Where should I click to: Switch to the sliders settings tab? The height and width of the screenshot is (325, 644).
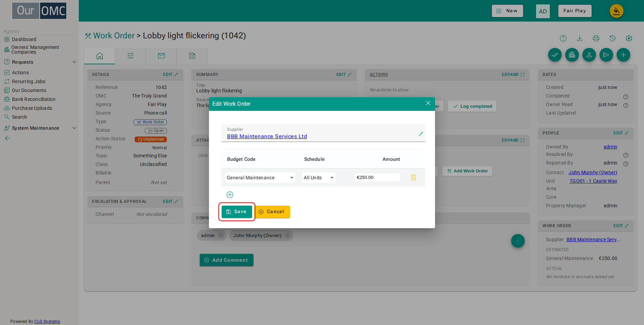pyautogui.click(x=131, y=56)
